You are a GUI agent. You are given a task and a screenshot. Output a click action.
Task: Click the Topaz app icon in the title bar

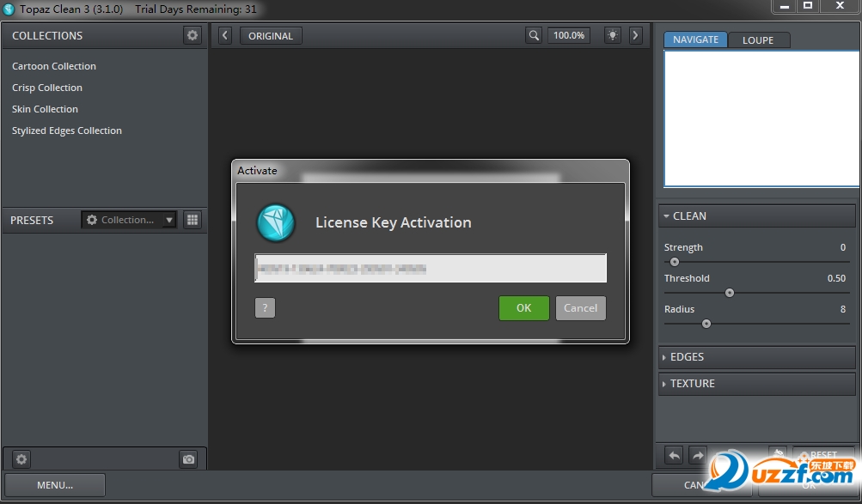pyautogui.click(x=9, y=9)
